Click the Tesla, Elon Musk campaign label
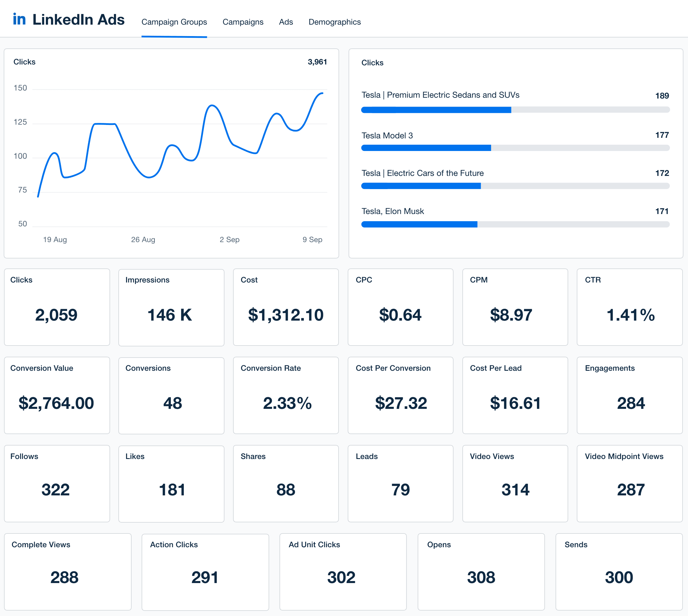688x616 pixels. pyautogui.click(x=392, y=211)
